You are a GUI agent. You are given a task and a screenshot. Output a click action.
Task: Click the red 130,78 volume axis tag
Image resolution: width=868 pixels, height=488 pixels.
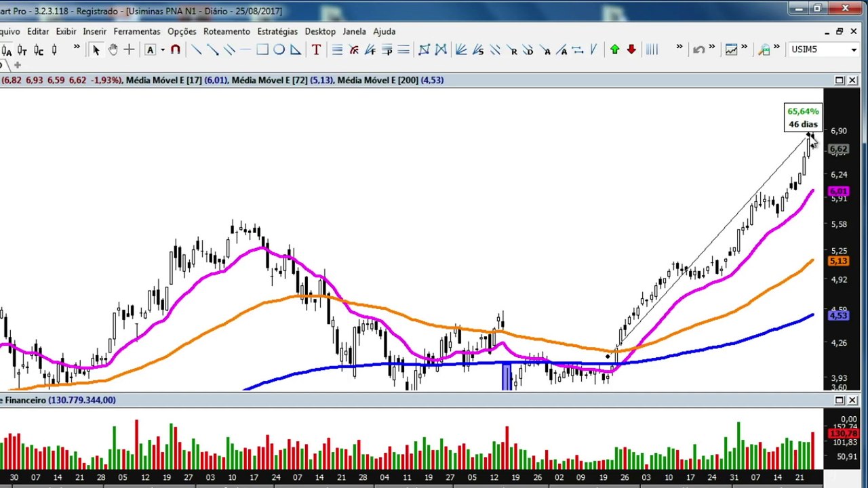pyautogui.click(x=844, y=433)
